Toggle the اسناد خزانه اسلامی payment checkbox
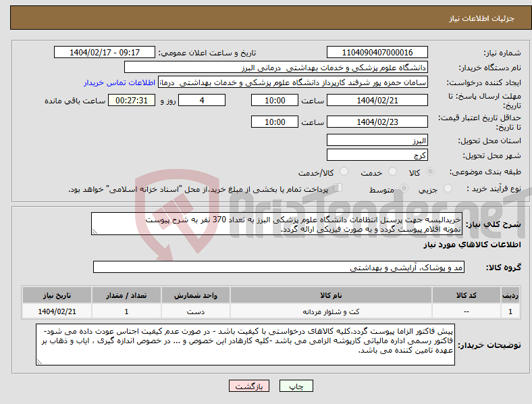Viewport: 532px width, 404px height. pyautogui.click(x=338, y=188)
